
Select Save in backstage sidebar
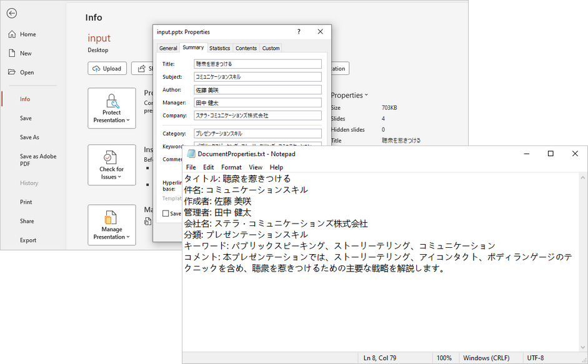(x=26, y=118)
